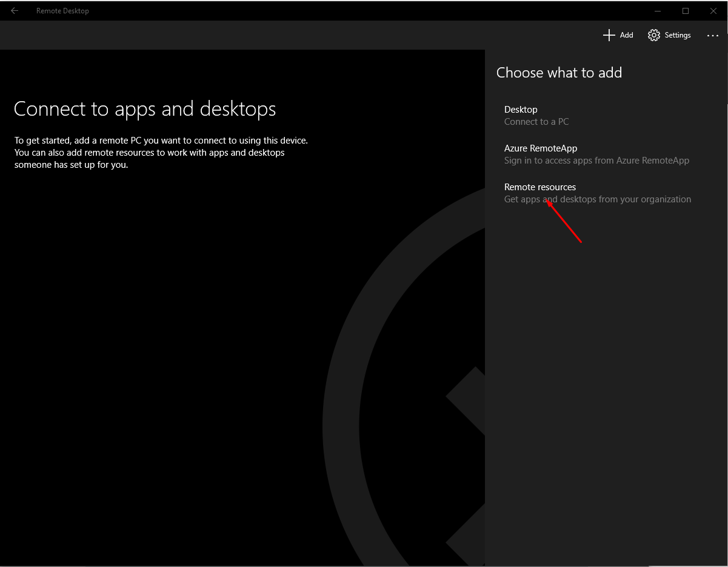The image size is (728, 567).
Task: Click the 'Choose what to add' heading
Action: (559, 73)
